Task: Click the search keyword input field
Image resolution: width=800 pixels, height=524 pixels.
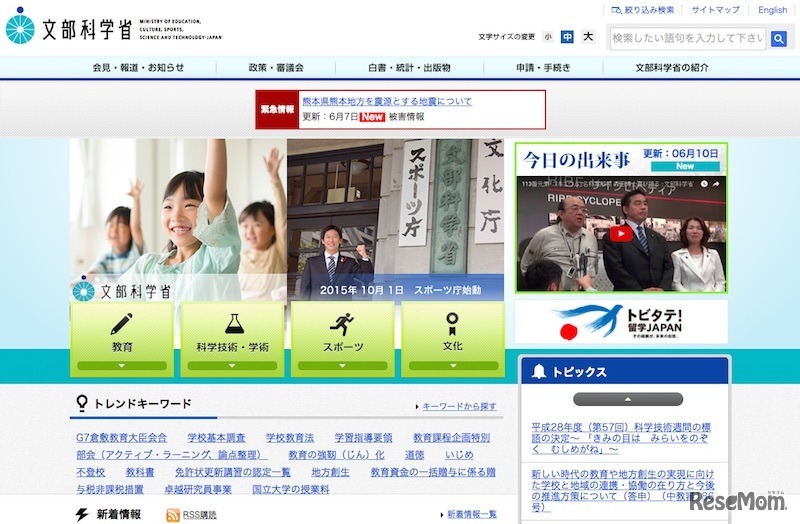Action: tap(688, 38)
